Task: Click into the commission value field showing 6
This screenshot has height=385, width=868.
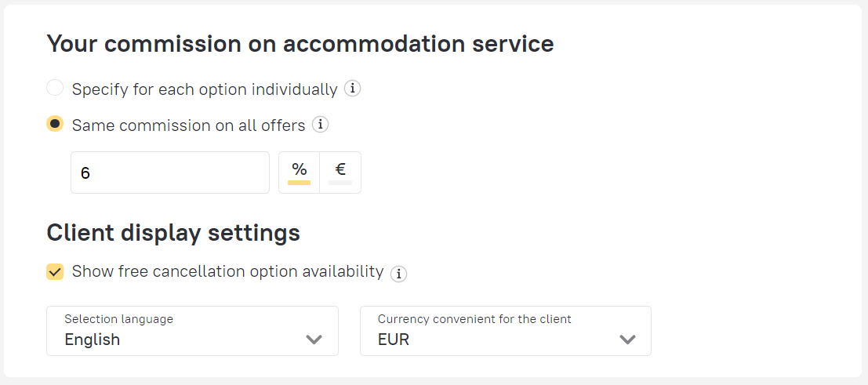Action: click(x=169, y=173)
